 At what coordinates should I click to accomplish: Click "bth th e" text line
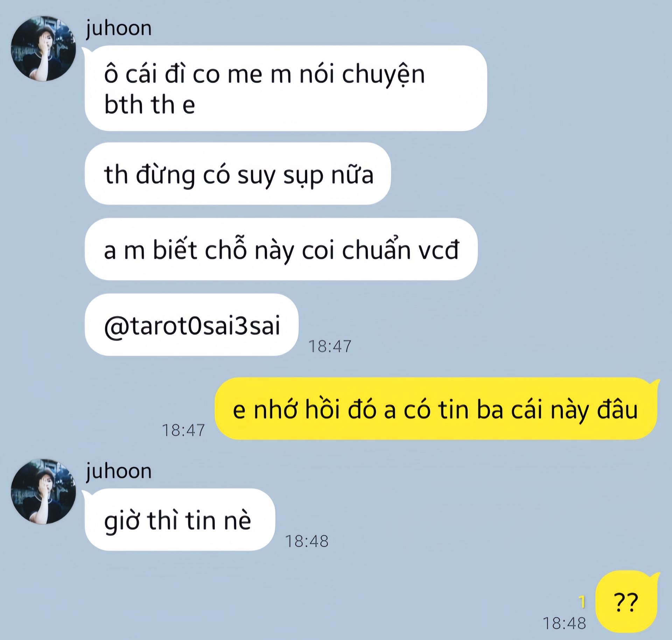click(149, 105)
